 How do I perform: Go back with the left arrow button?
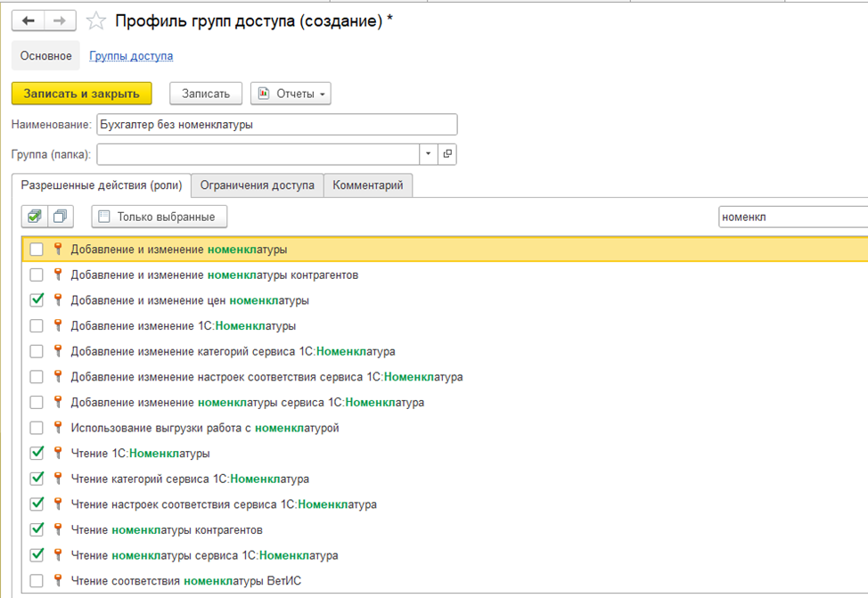29,21
